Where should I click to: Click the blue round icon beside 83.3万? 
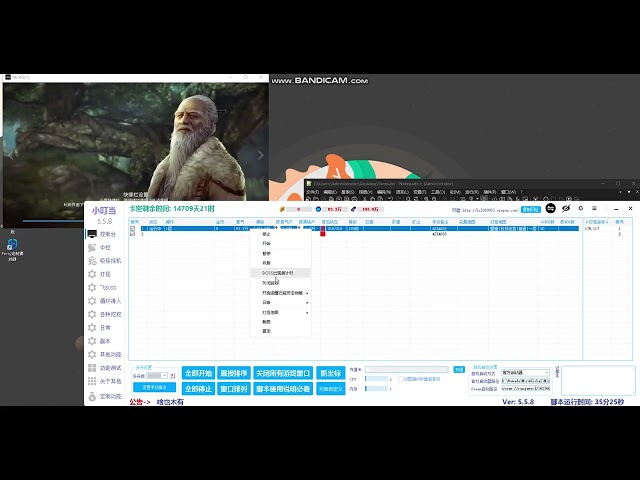[x=318, y=209]
